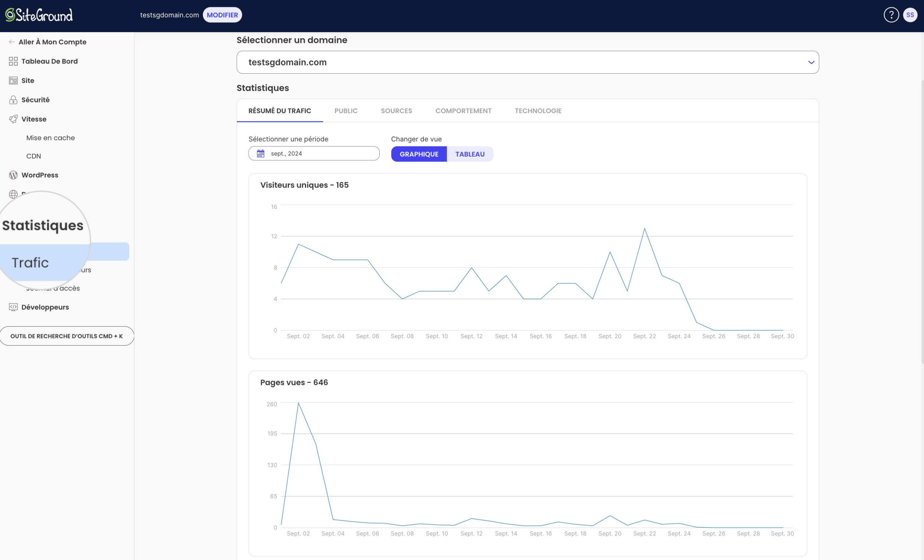Open the help question mark icon
Viewport: 924px width, 560px height.
coord(891,15)
